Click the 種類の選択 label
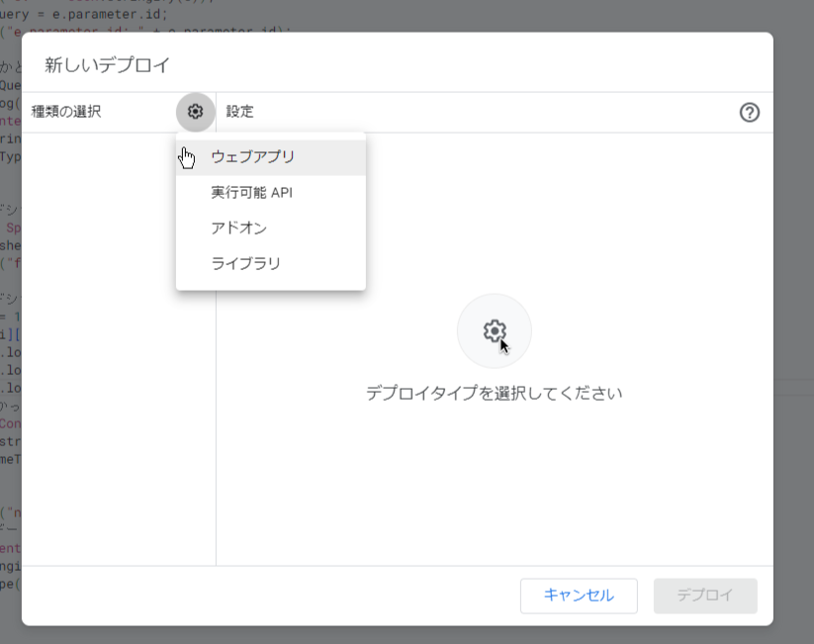The width and height of the screenshot is (814, 644). (x=66, y=112)
